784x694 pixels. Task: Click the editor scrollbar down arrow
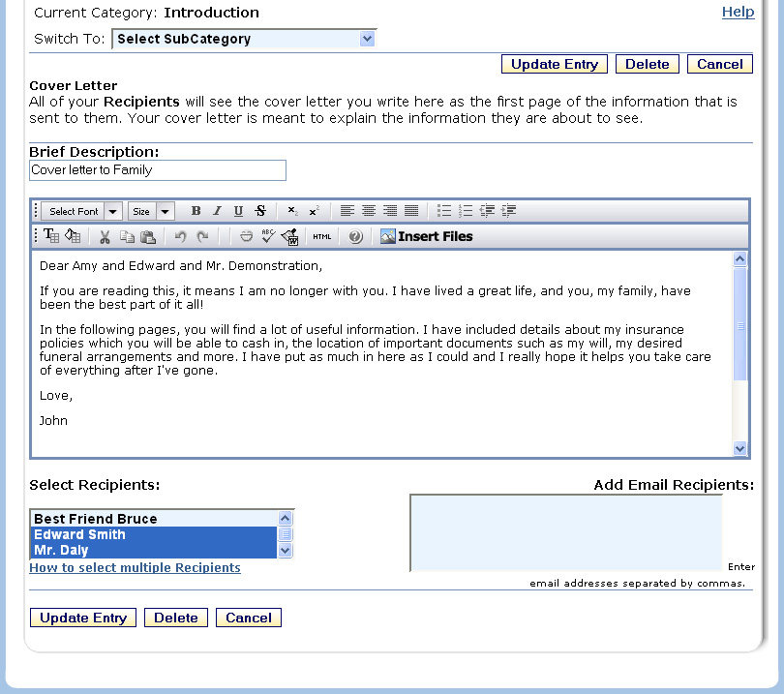click(x=740, y=448)
